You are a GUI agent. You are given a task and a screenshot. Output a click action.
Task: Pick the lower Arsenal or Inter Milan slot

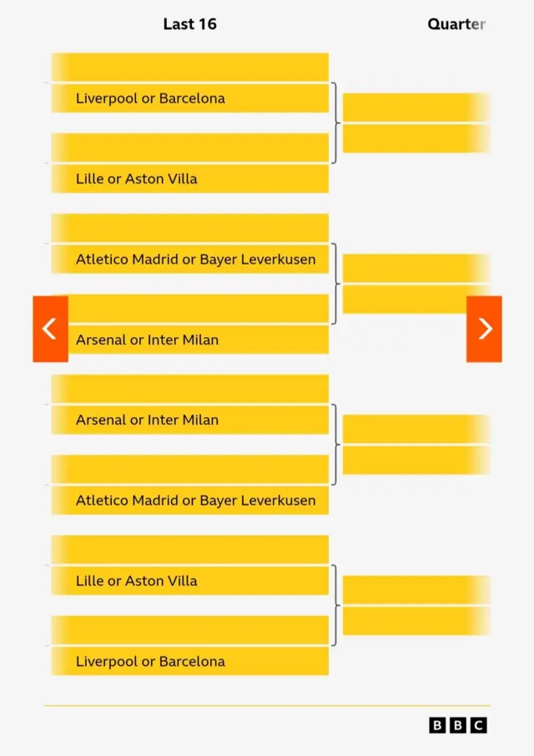(x=190, y=420)
